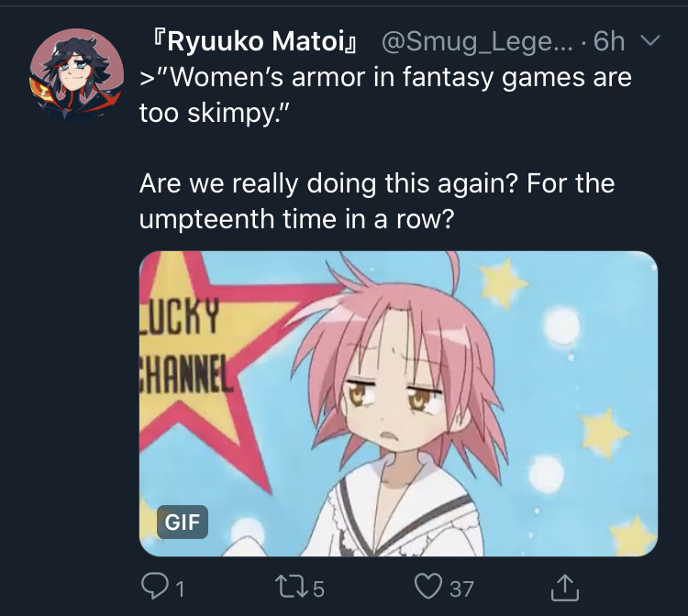Open the @Smug_Lege... handle
688x616 pixels.
point(477,42)
